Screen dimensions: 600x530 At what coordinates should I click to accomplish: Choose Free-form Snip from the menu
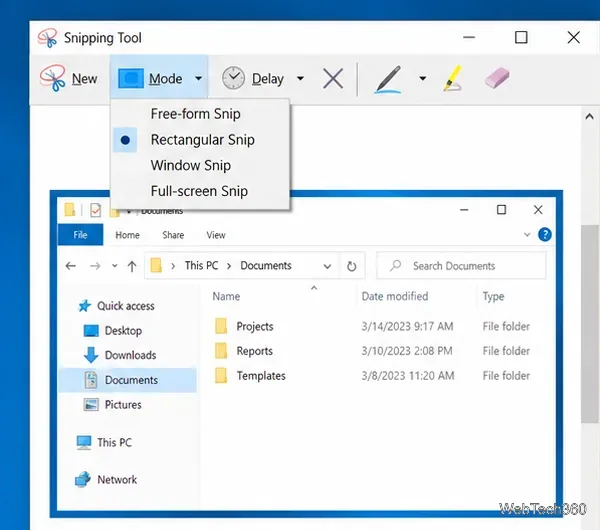tap(200, 114)
